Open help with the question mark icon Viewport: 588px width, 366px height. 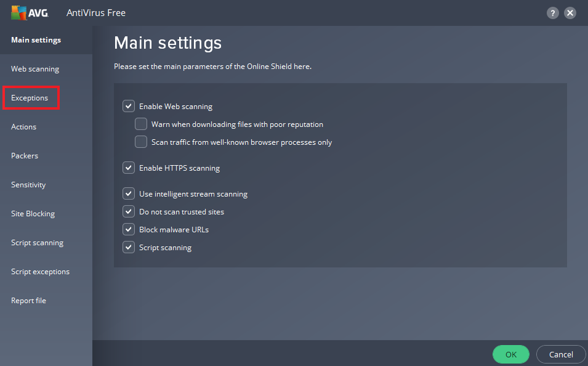tap(553, 13)
